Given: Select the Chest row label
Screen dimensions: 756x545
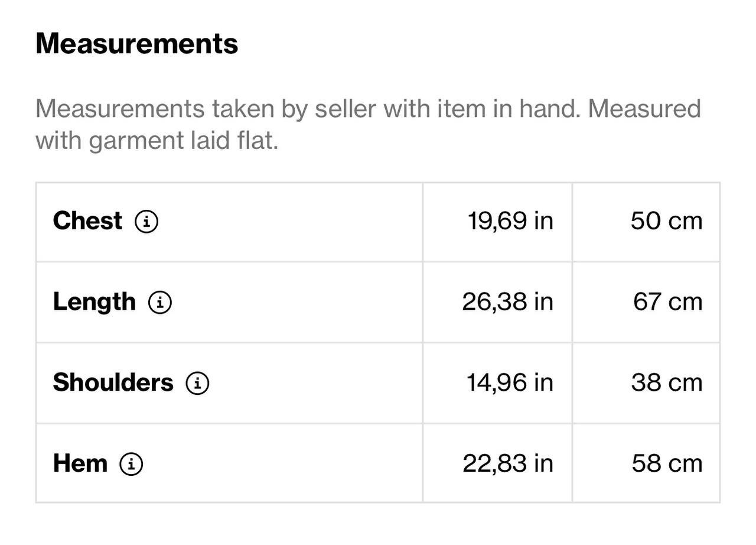Looking at the screenshot, I should pos(87,221).
